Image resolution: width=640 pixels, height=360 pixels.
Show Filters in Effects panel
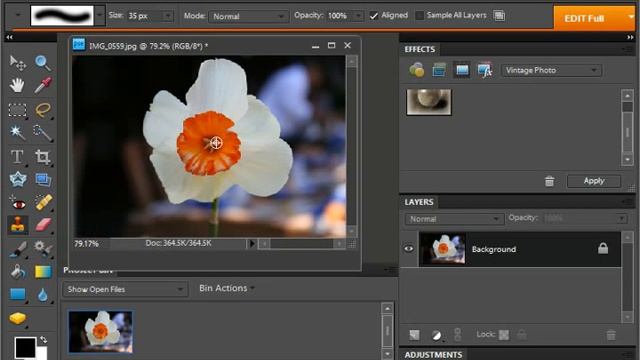[416, 70]
